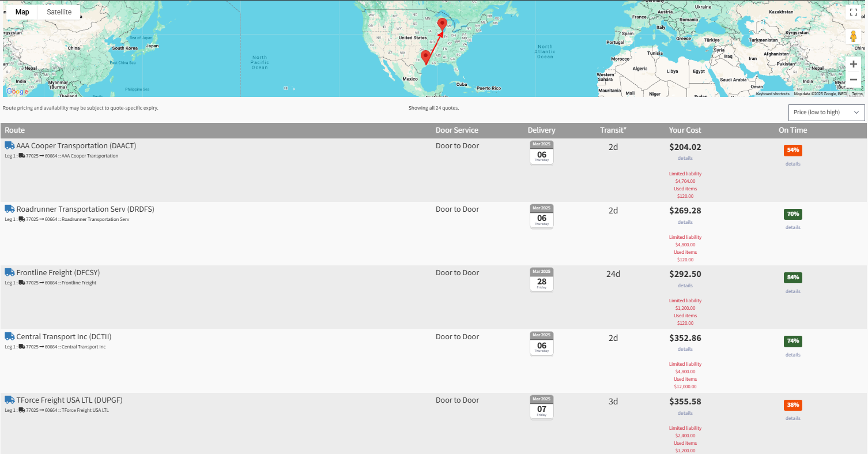This screenshot has height=454, width=868.
Task: Click the $292.50 cost amount
Action: (685, 274)
